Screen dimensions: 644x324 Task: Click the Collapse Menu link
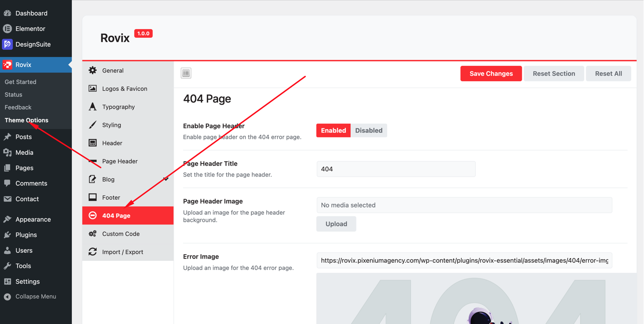point(36,297)
